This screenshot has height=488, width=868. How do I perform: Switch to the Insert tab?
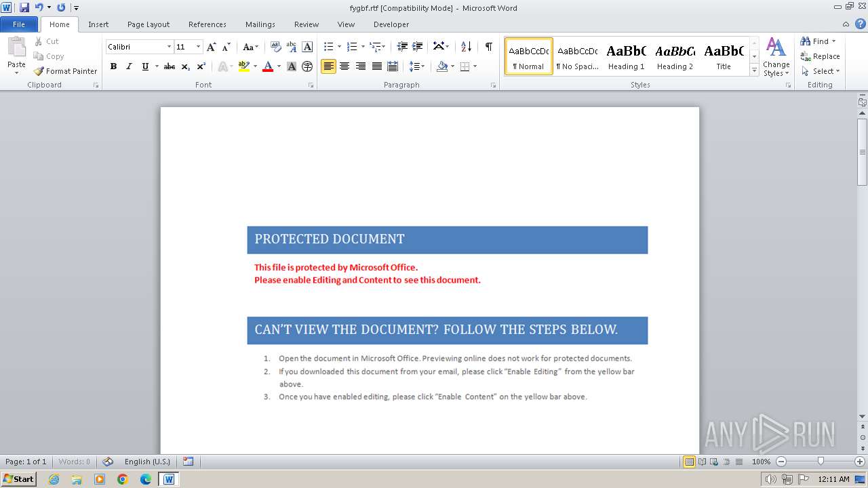[x=98, y=24]
